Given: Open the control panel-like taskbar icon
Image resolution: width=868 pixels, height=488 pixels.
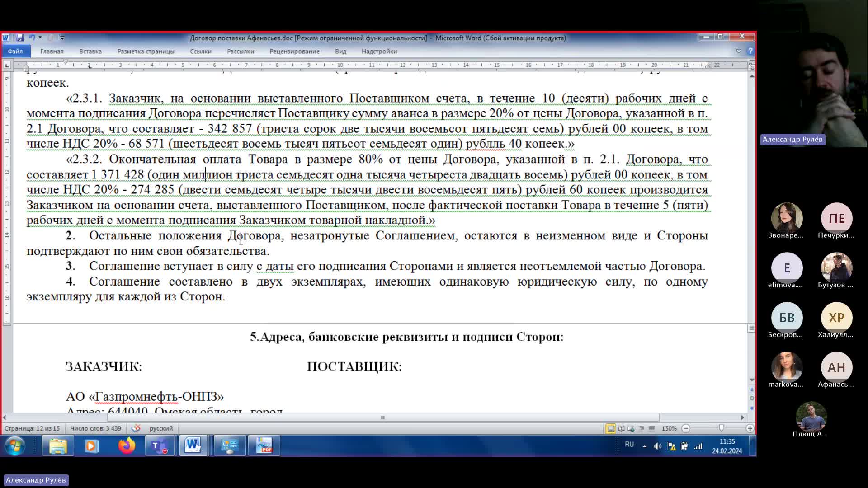Looking at the screenshot, I should click(x=230, y=446).
